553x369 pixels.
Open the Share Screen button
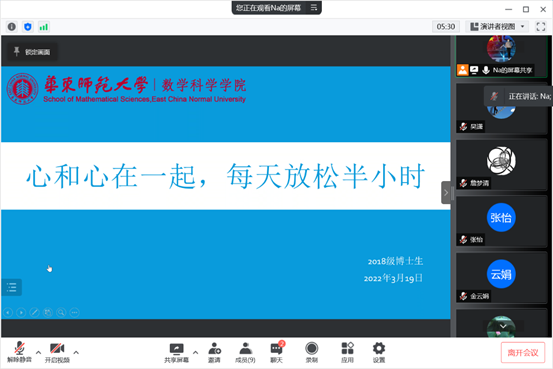coord(176,352)
